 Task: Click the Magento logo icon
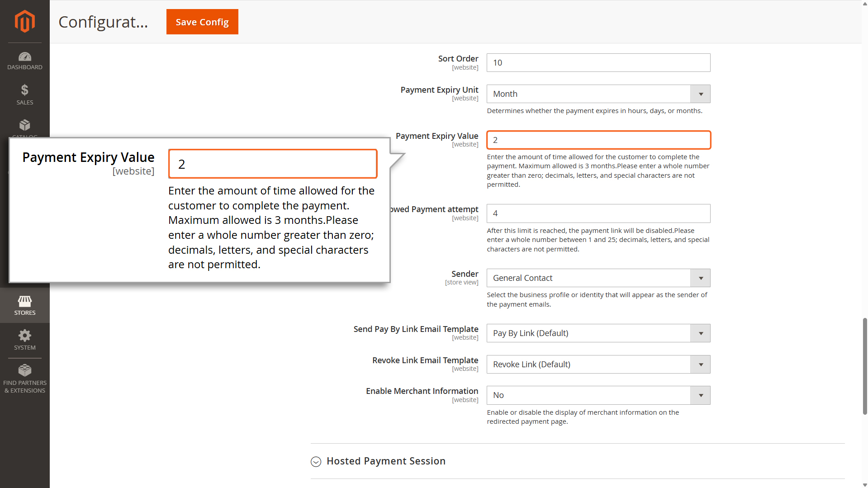[x=24, y=21]
